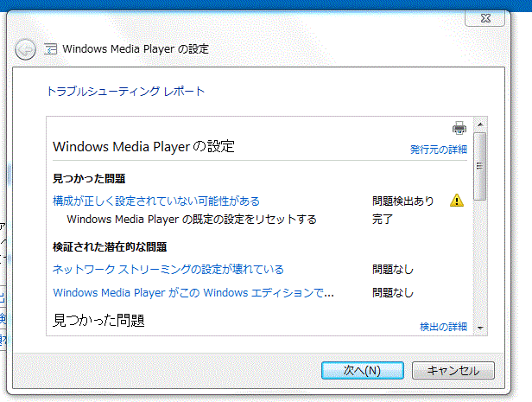Click 問題なし beside Windows エディション row
This screenshot has height=402, width=532.
coord(393,293)
